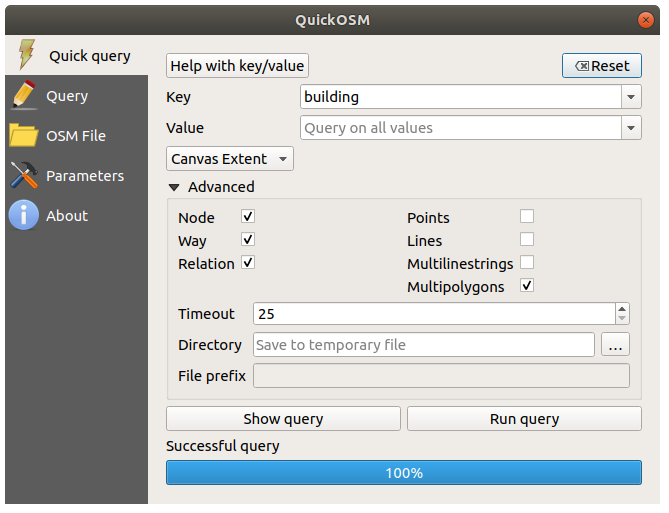Uncheck the Node checkbox
The image size is (669, 513).
(248, 217)
